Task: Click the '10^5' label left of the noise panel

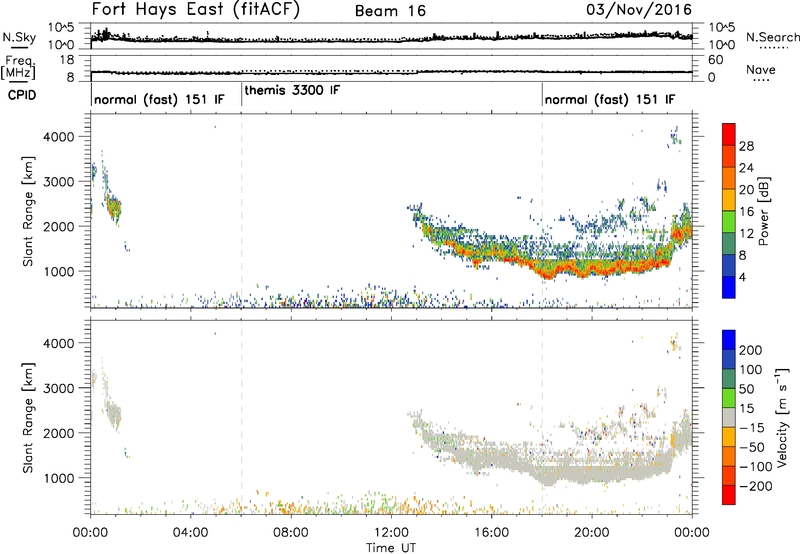Action: (61, 27)
